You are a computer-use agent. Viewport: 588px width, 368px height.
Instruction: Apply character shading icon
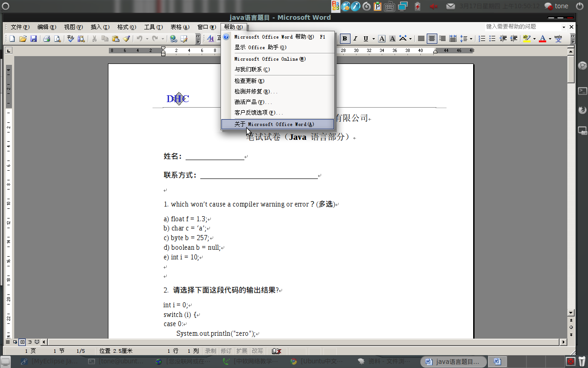point(392,39)
